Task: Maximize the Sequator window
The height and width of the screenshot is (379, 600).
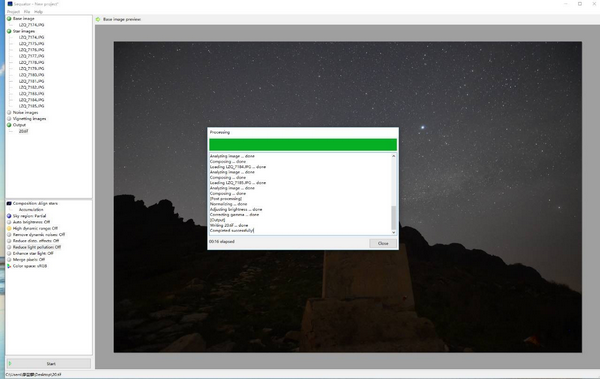Action: [580, 4]
